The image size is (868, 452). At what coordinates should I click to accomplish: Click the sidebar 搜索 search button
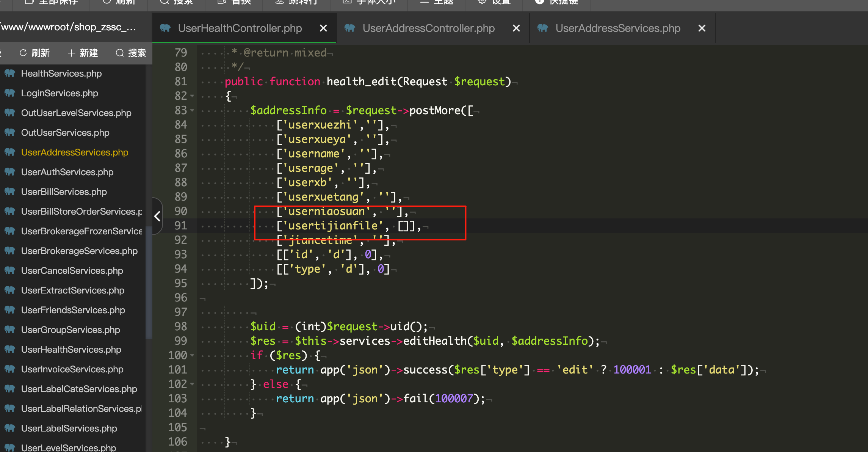point(131,53)
